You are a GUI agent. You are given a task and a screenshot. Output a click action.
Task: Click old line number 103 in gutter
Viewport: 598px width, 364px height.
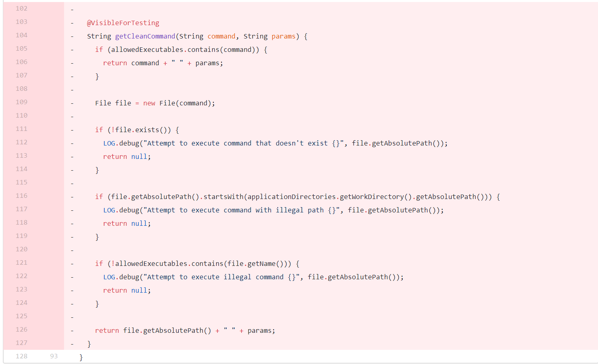pyautogui.click(x=21, y=22)
